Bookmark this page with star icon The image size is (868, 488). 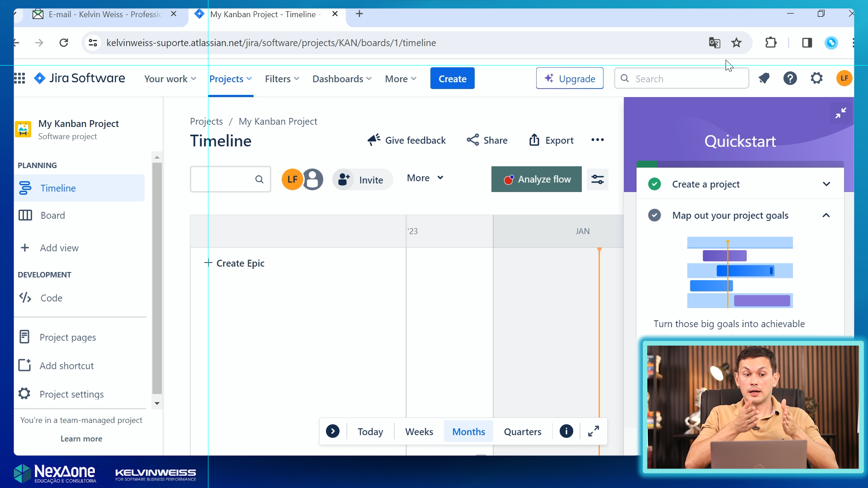[x=736, y=43]
